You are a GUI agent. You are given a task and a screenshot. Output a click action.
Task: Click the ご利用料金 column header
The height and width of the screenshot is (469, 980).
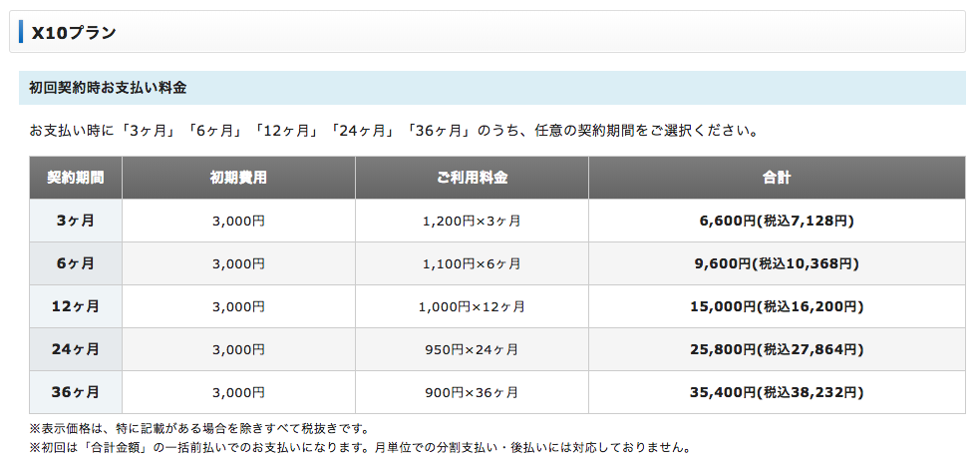[472, 178]
